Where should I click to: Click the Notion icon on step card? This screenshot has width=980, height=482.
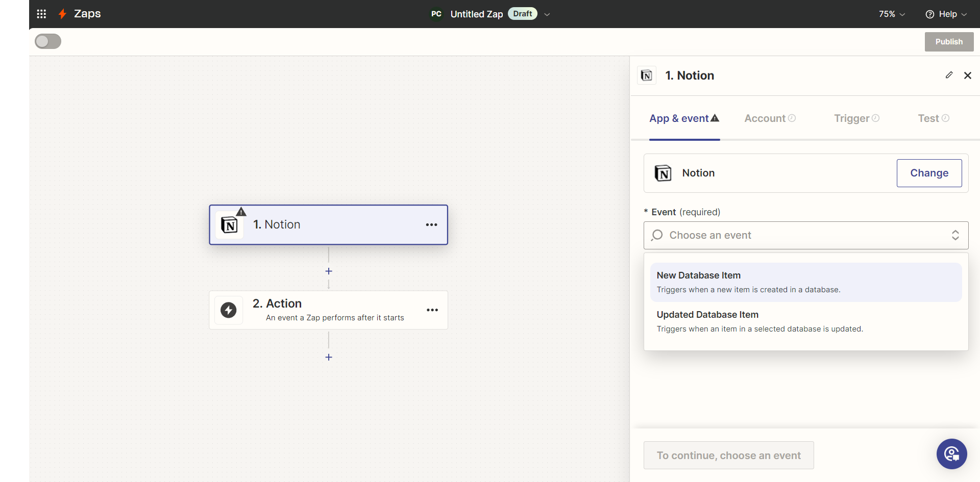tap(229, 225)
